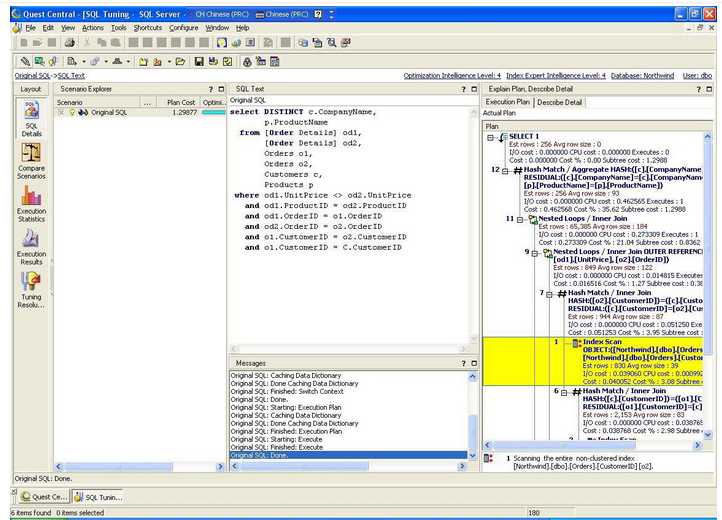Collapse the Hash Match / Aggregate node numbered 12
The height and width of the screenshot is (520, 722).
[x=505, y=171]
